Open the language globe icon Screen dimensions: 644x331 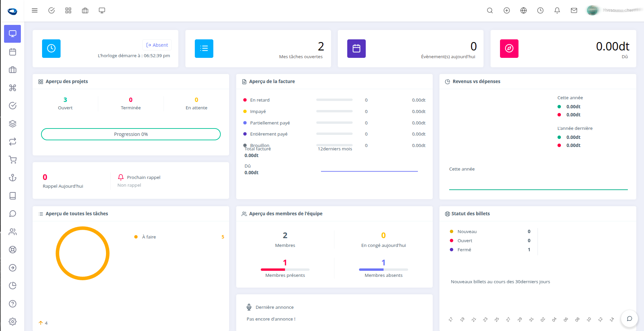tap(523, 10)
